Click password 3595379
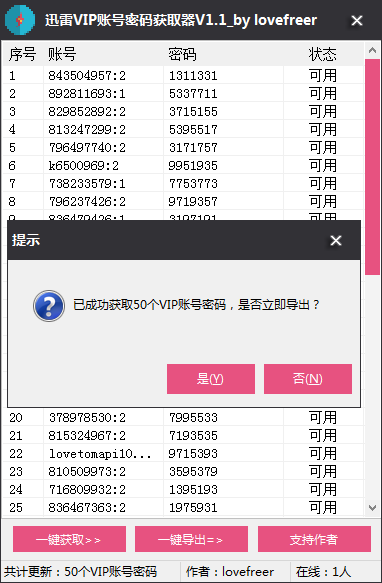 [x=193, y=471]
